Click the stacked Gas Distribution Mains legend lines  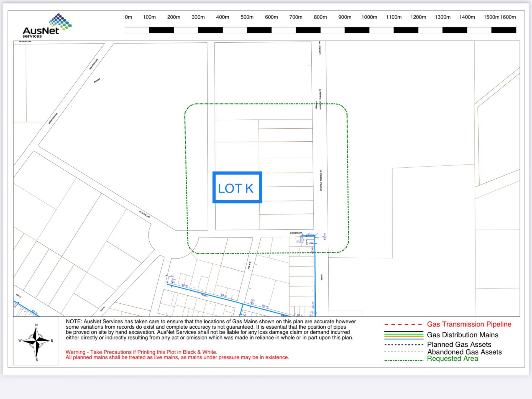coord(404,335)
